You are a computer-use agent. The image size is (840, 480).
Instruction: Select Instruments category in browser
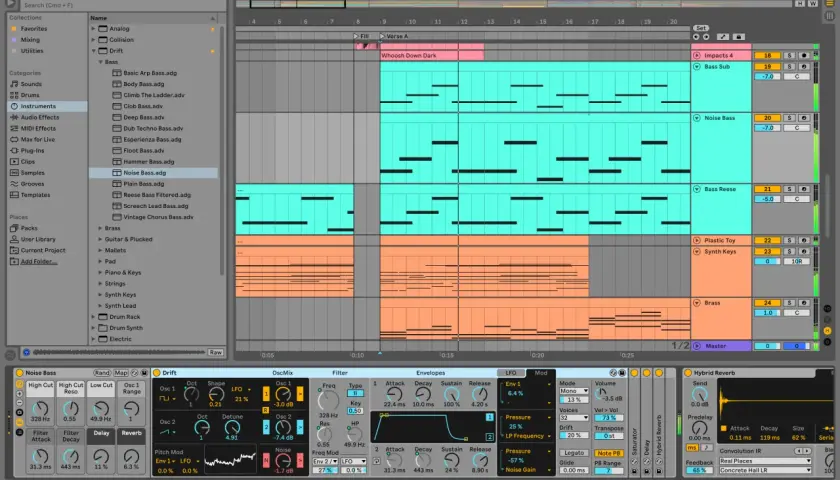pos(47,106)
